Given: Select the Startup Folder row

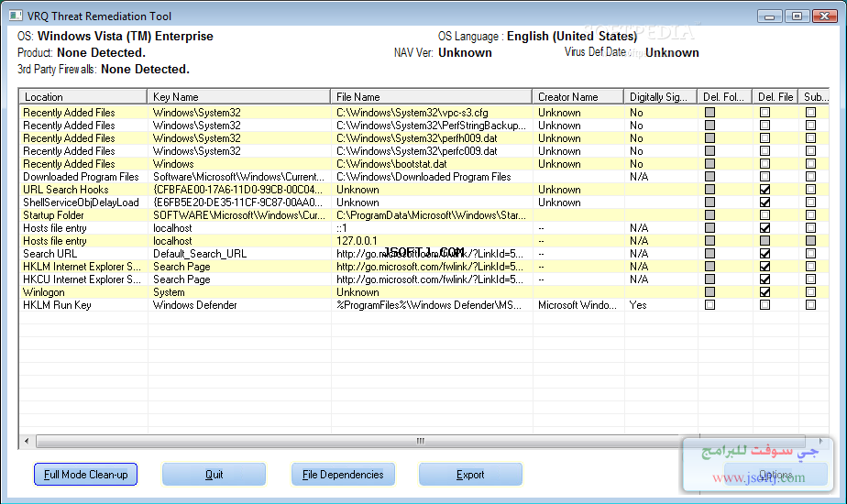Looking at the screenshot, I should (x=423, y=215).
